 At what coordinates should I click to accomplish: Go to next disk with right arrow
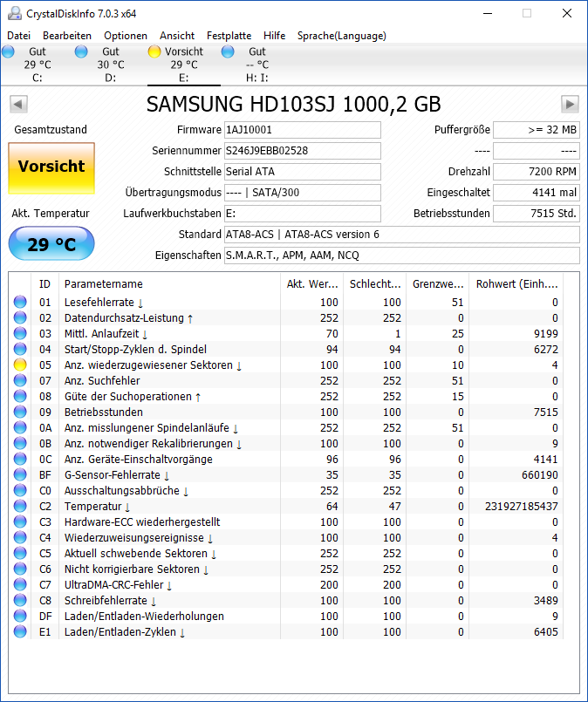[x=570, y=105]
